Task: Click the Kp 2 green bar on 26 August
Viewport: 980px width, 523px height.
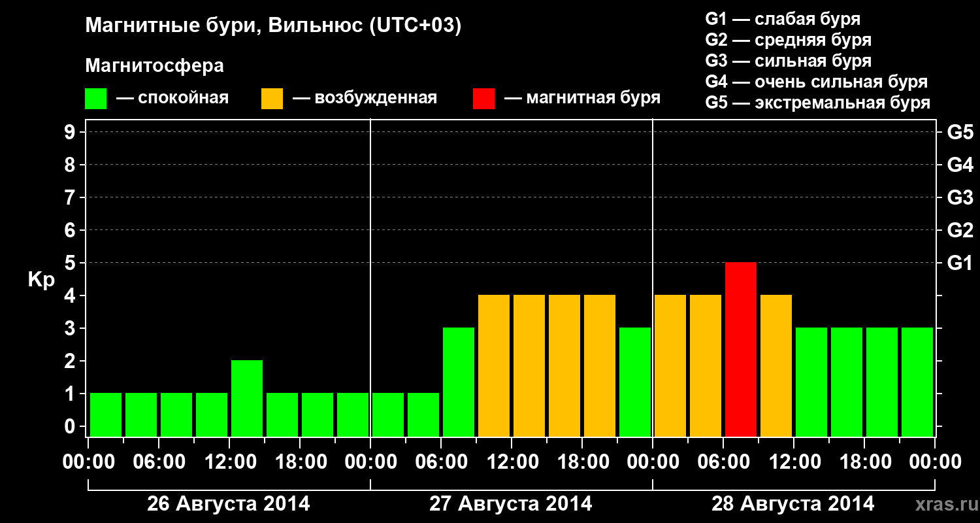Action: [247, 398]
